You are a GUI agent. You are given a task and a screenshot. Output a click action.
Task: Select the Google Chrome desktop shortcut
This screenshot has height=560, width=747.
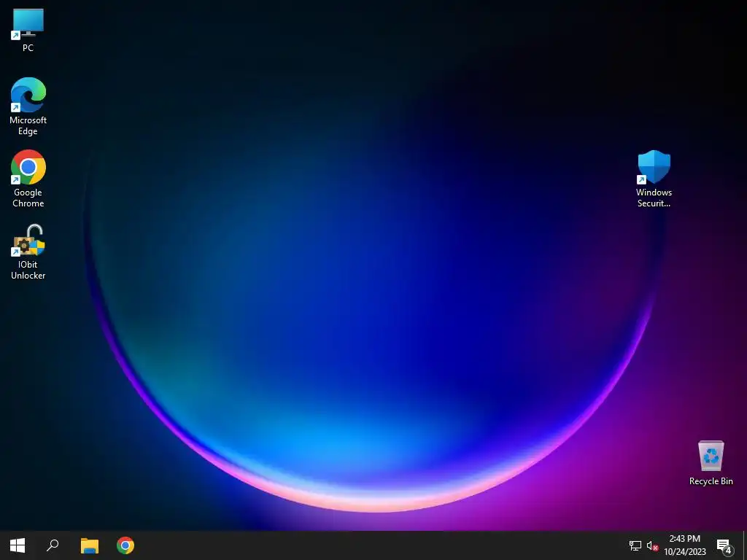pos(28,179)
